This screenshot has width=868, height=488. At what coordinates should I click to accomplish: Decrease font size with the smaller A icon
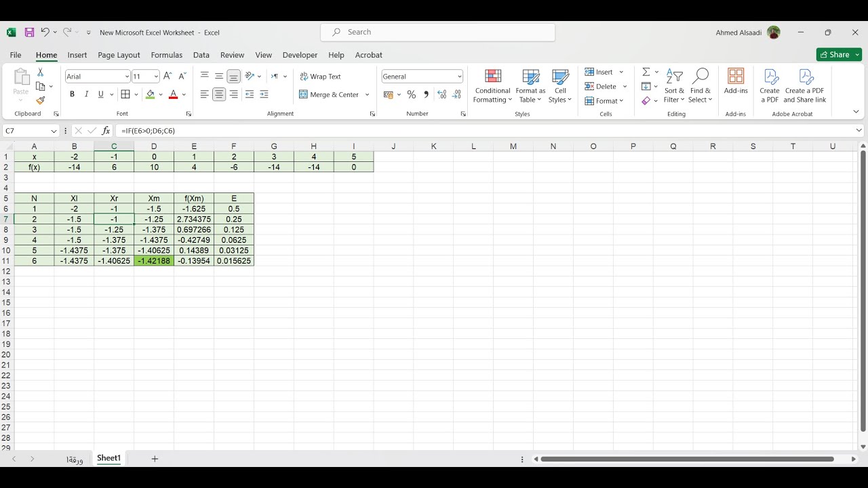click(182, 77)
